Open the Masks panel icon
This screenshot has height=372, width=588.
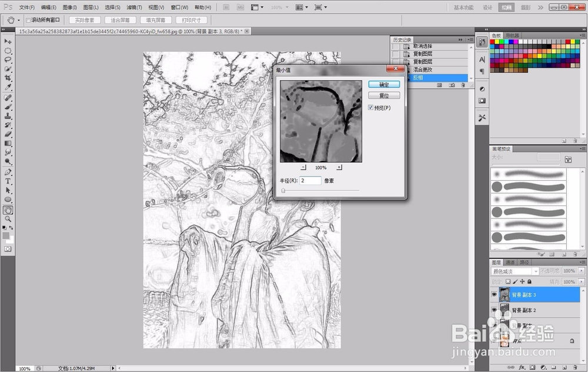click(x=482, y=101)
